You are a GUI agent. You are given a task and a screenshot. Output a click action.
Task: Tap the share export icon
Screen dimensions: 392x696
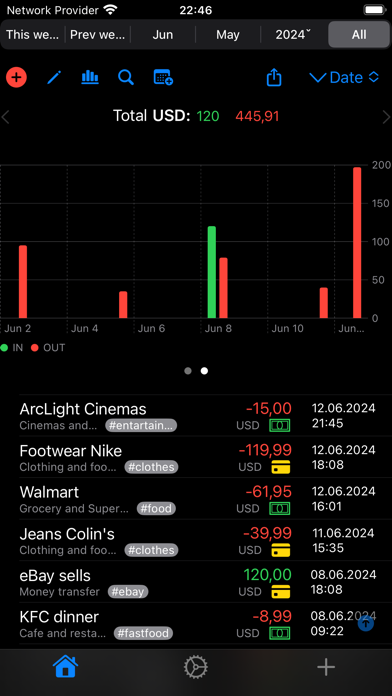(x=274, y=77)
